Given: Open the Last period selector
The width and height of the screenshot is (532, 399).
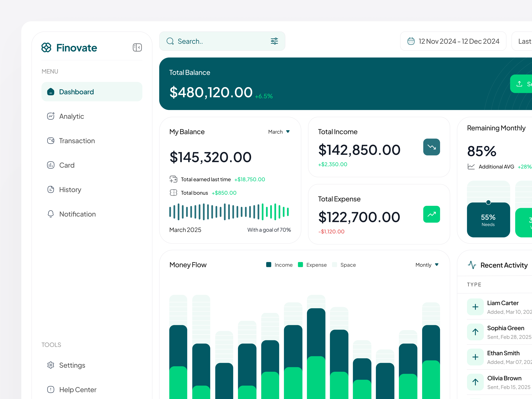Looking at the screenshot, I should [522, 41].
